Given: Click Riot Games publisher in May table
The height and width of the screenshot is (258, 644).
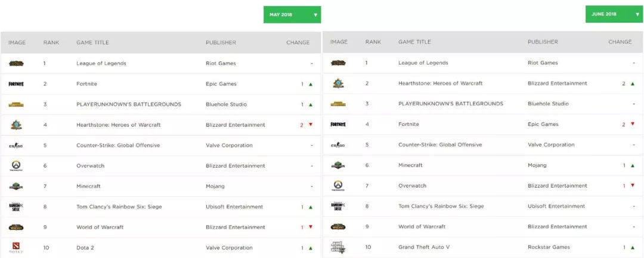Looking at the screenshot, I should [x=221, y=63].
